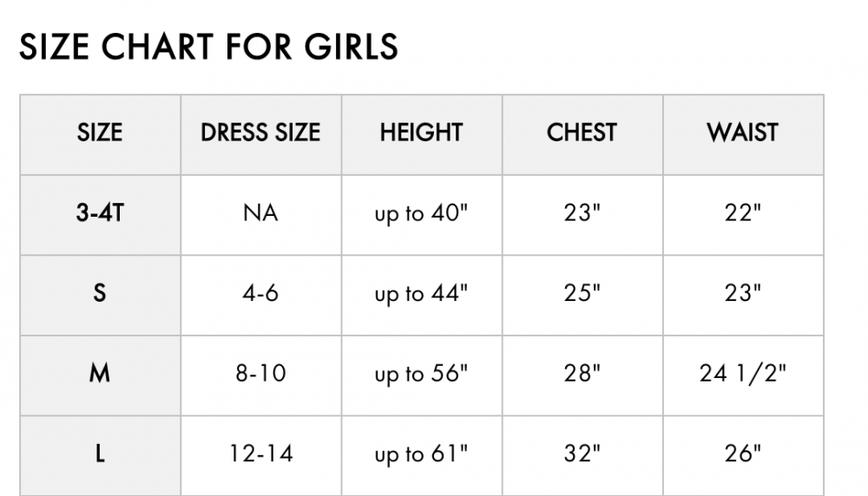Select the 3-4T size row label

[x=100, y=215]
